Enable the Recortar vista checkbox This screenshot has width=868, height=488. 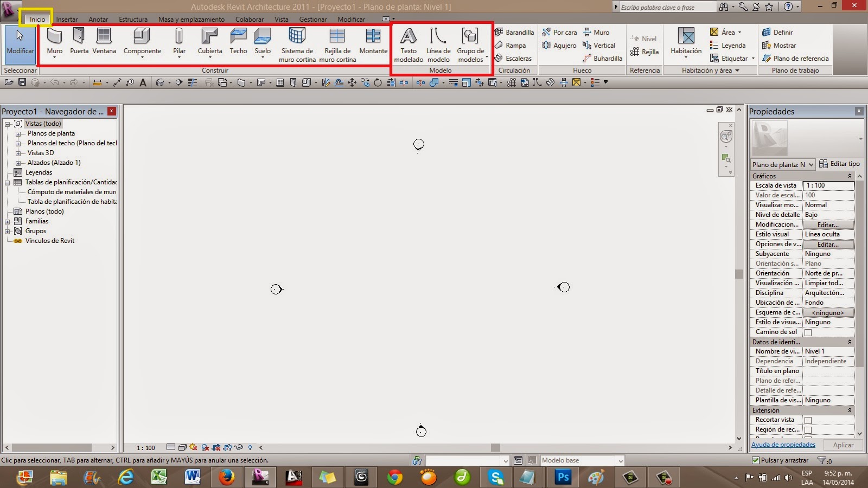click(x=808, y=420)
